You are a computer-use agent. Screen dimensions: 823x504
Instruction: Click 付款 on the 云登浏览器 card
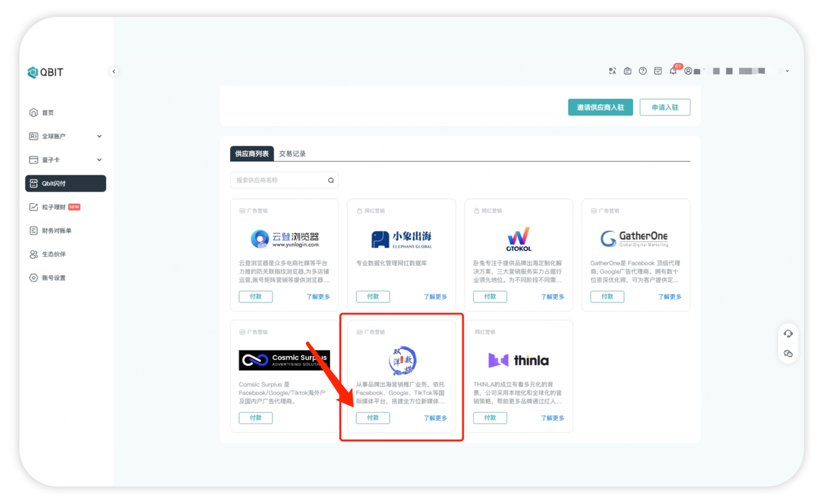(256, 296)
